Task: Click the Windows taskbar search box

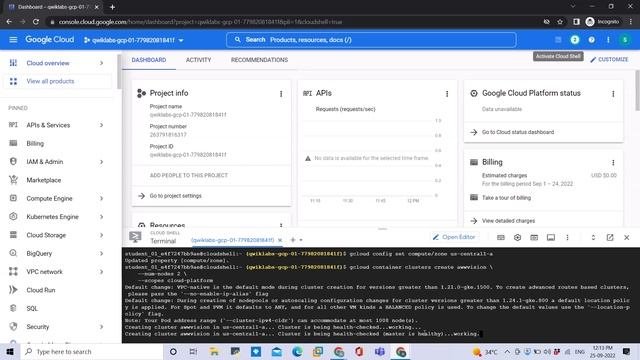Action: [92, 351]
